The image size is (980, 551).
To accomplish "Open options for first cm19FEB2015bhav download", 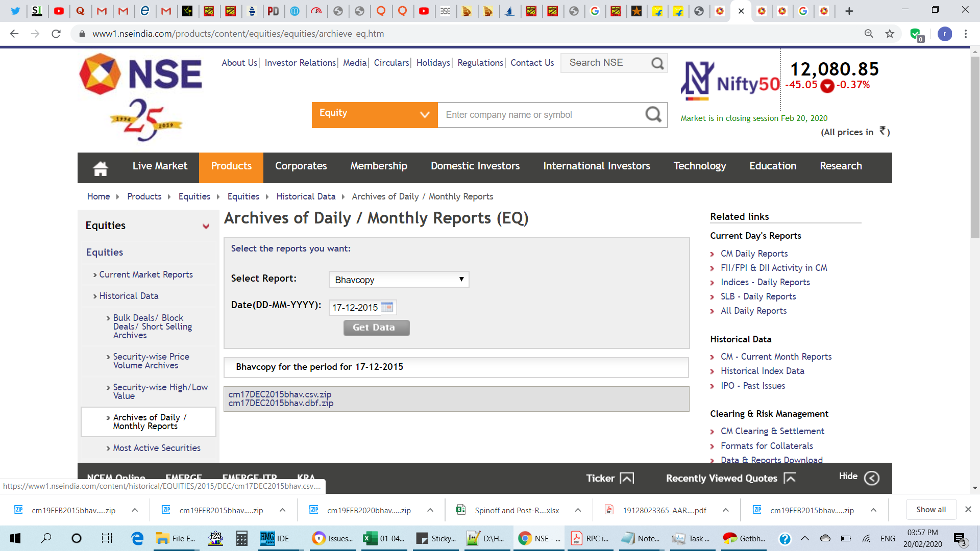I will click(x=135, y=510).
